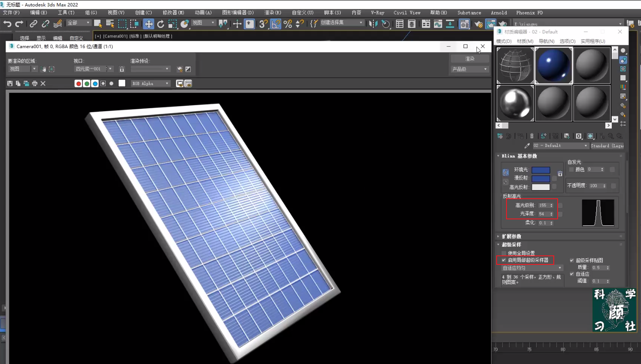Pick the 漫反射 diffuse color swatch

[x=541, y=179]
